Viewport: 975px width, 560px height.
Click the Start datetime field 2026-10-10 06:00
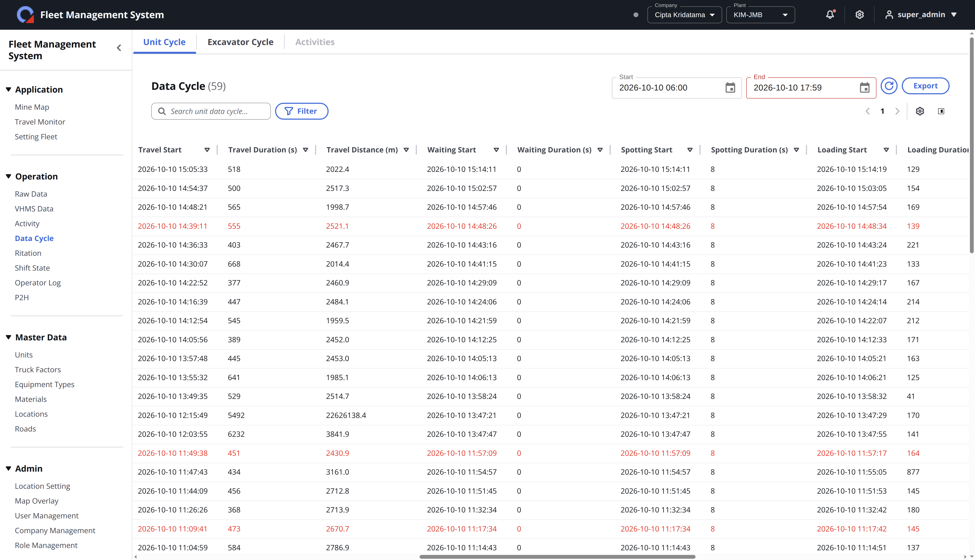tap(677, 88)
